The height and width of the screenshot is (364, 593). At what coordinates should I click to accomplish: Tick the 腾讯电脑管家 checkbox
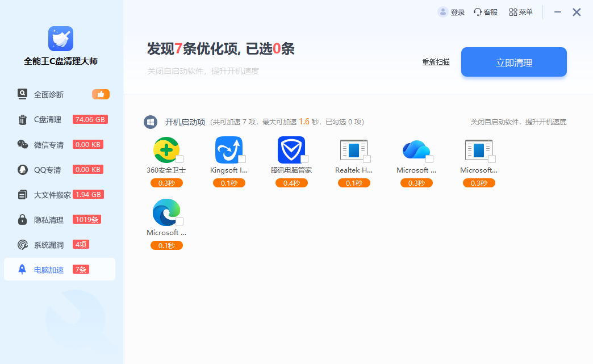pos(304,159)
